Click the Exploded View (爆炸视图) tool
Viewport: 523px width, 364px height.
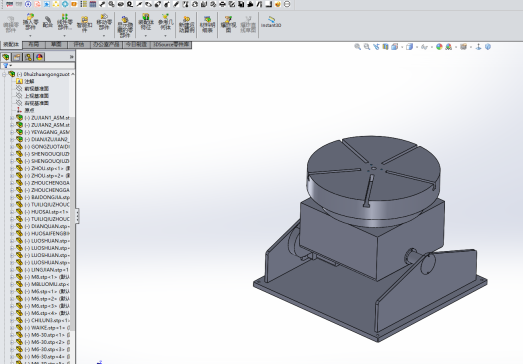(x=228, y=25)
